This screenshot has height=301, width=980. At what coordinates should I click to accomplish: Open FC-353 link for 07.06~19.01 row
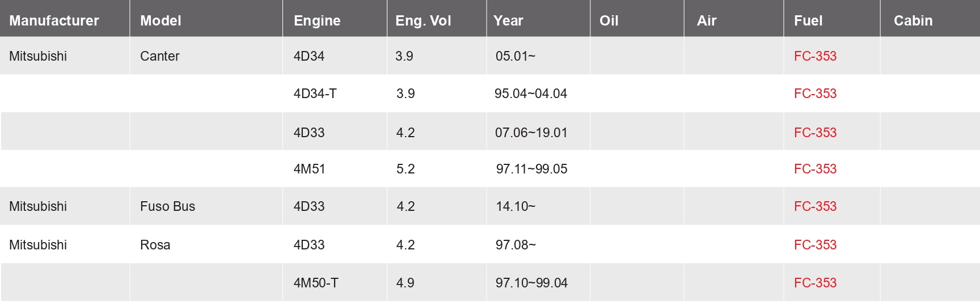click(x=815, y=133)
